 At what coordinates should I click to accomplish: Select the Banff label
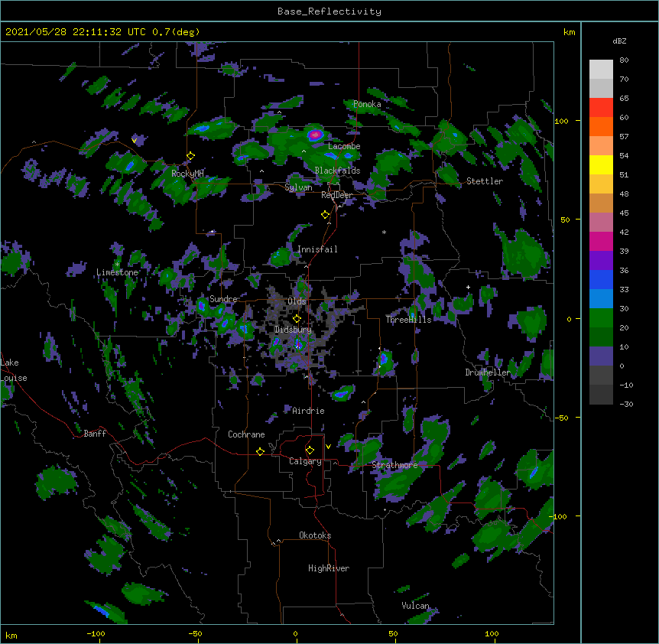(95, 434)
